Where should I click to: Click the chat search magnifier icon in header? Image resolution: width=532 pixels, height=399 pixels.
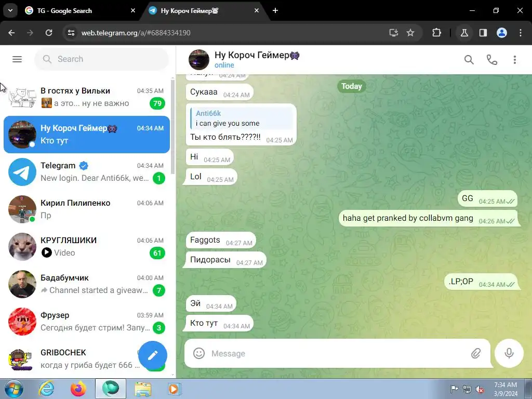coord(469,60)
